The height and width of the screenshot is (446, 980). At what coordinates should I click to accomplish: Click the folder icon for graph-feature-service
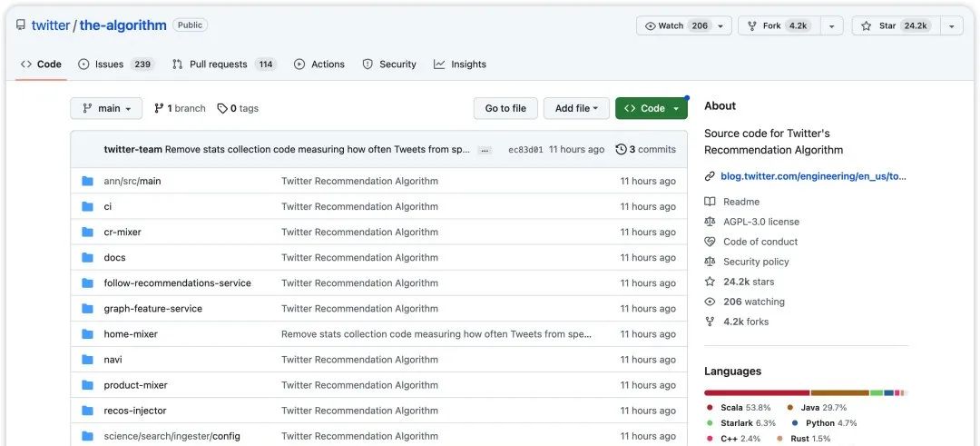[x=87, y=309]
